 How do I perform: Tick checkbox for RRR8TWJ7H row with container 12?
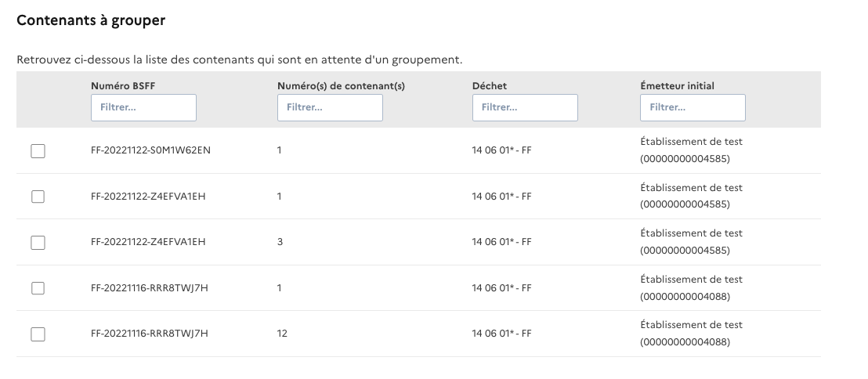(38, 334)
